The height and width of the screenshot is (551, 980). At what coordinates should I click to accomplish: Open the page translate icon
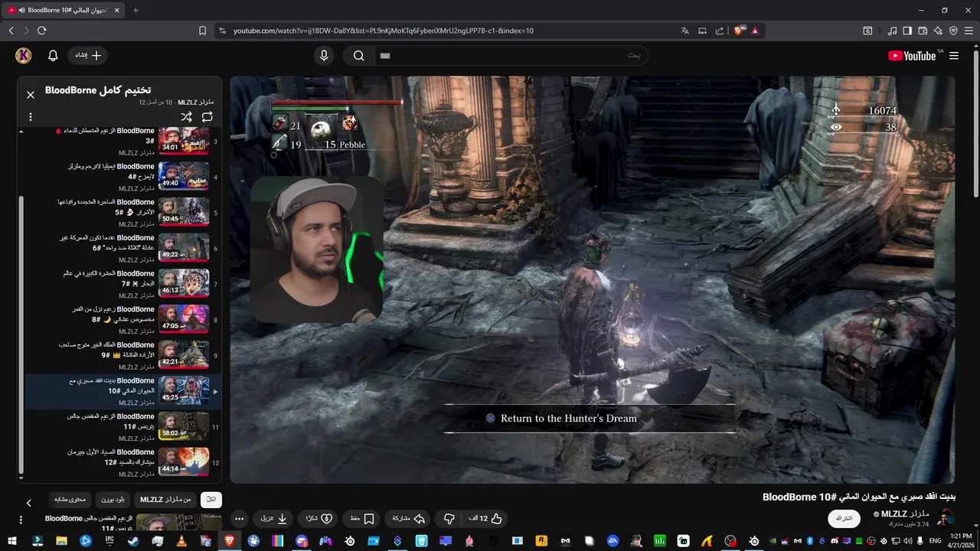[684, 31]
